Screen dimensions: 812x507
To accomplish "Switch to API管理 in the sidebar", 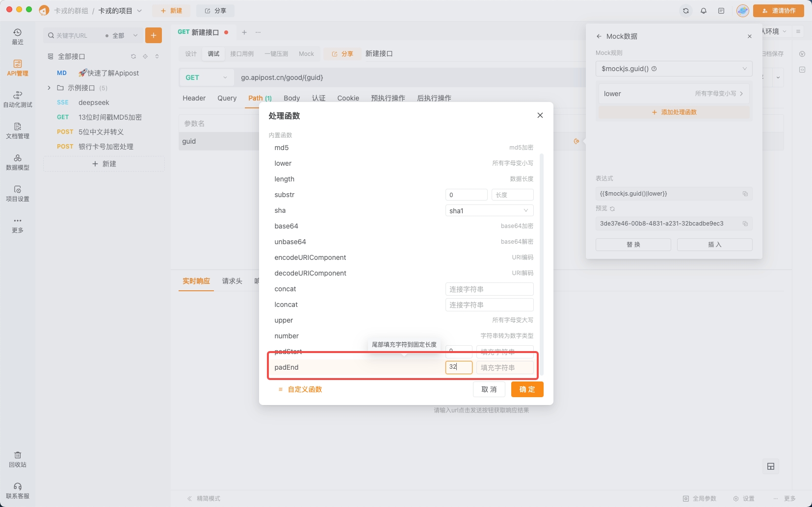I will 18,68.
